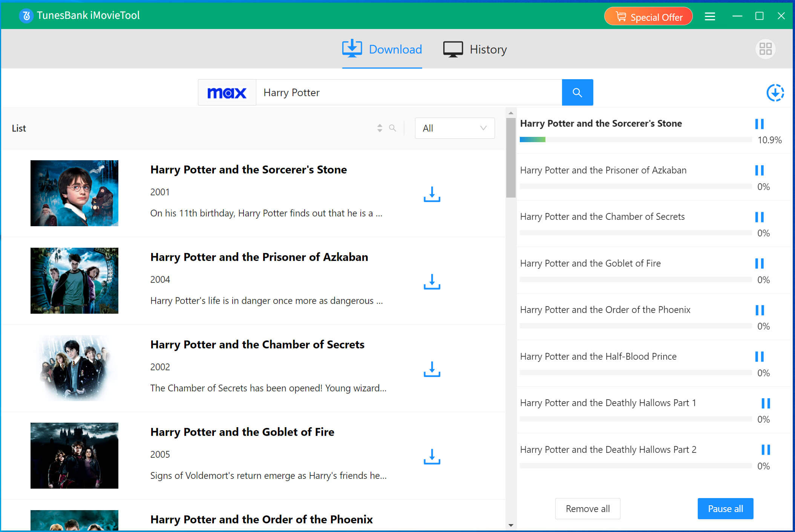Click the Pause all button
Screen dimensions: 795x532
tap(725, 509)
